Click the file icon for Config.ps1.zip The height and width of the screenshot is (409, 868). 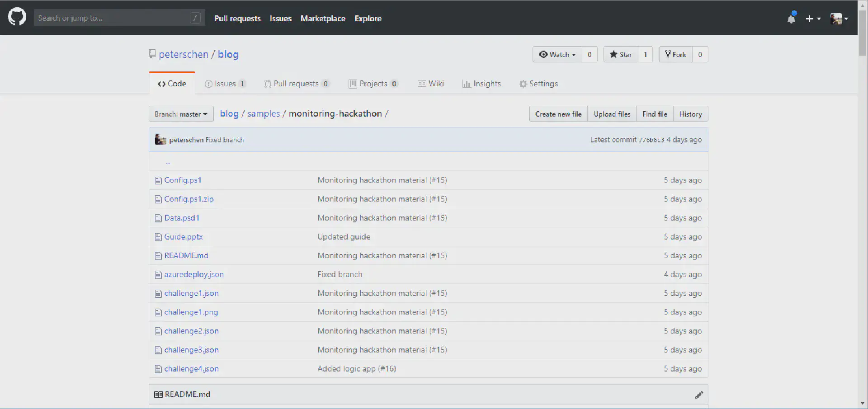(158, 199)
